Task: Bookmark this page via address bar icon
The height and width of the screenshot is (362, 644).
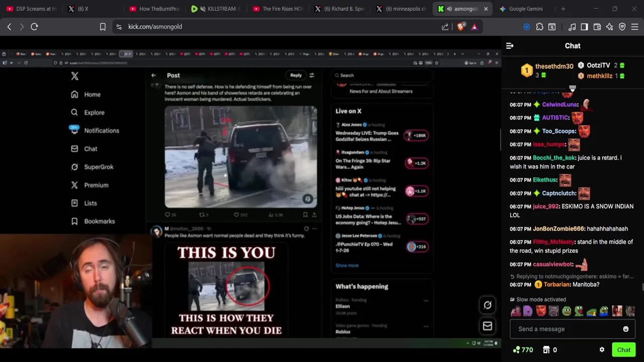Action: (103, 27)
